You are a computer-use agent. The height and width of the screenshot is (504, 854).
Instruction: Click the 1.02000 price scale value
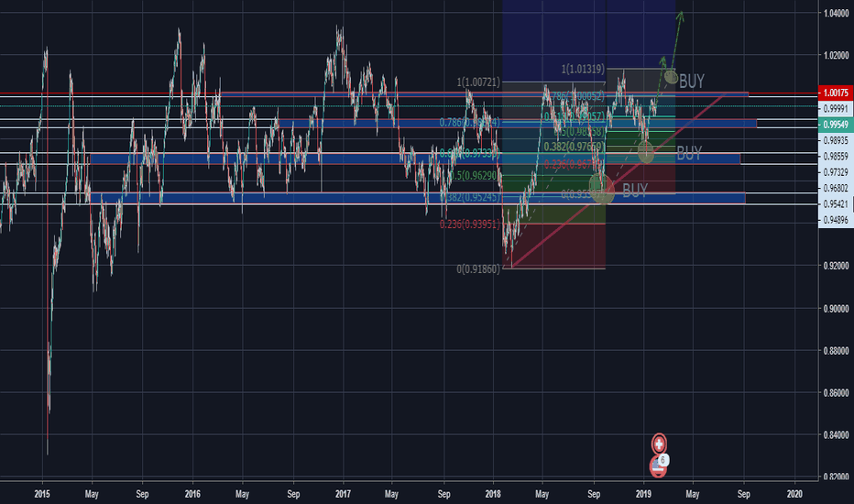click(836, 55)
